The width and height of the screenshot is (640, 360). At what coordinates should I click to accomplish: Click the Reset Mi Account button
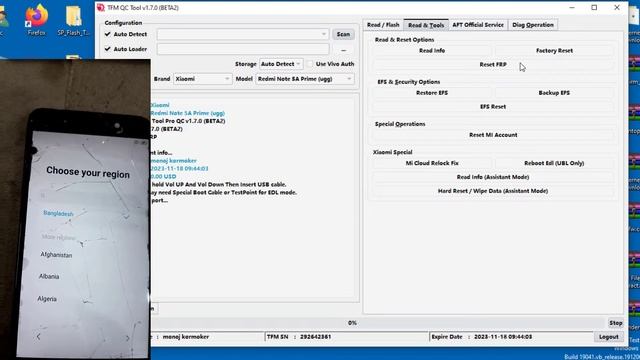click(x=493, y=135)
